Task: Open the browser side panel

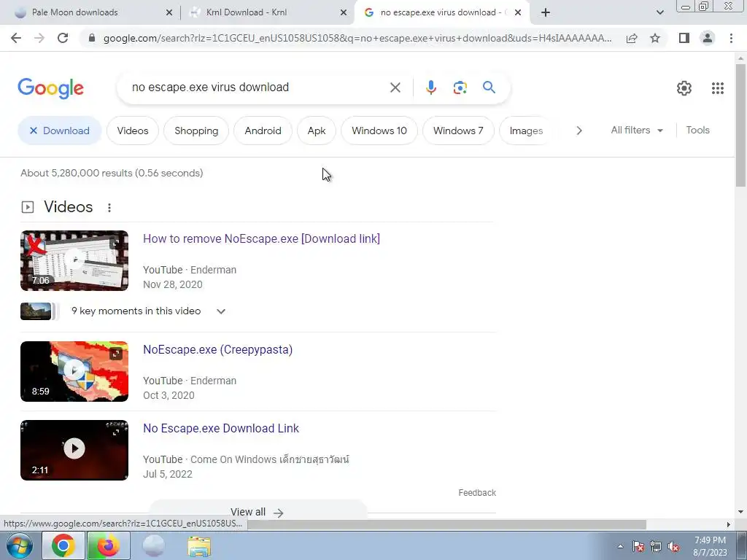Action: [684, 38]
